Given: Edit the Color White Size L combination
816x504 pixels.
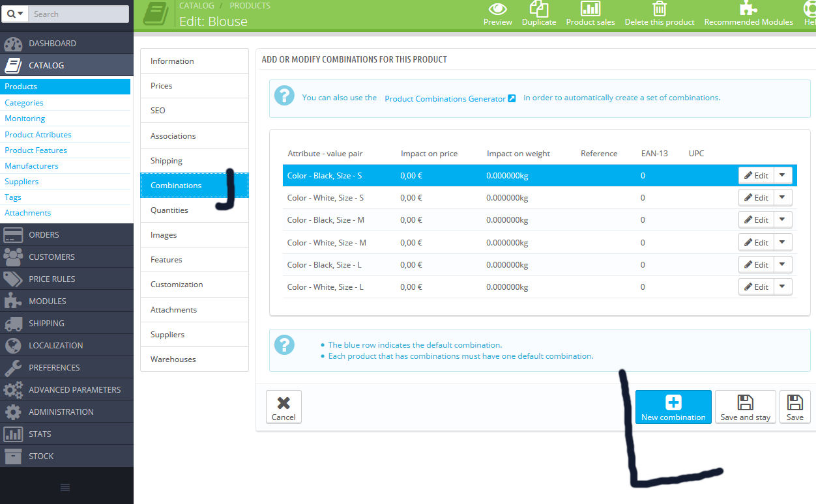Looking at the screenshot, I should [756, 287].
